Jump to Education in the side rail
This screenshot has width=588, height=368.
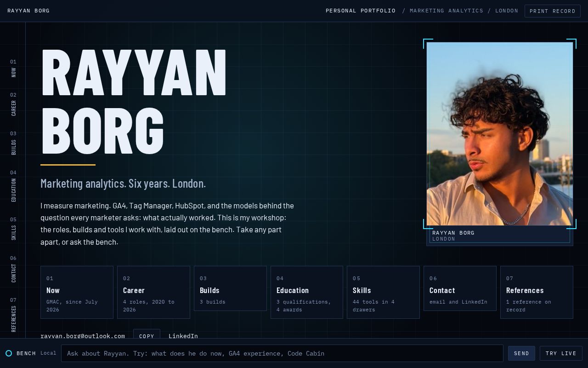[13, 186]
